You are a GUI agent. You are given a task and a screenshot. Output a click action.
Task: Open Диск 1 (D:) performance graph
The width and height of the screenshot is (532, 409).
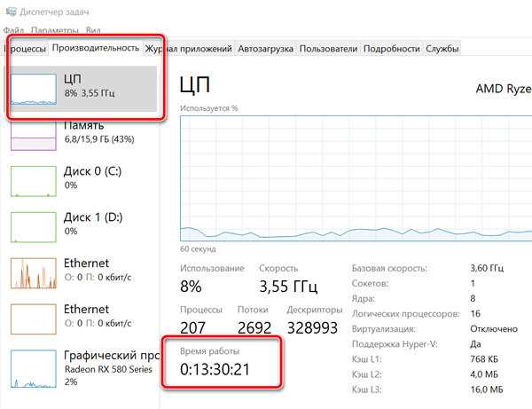34,228
